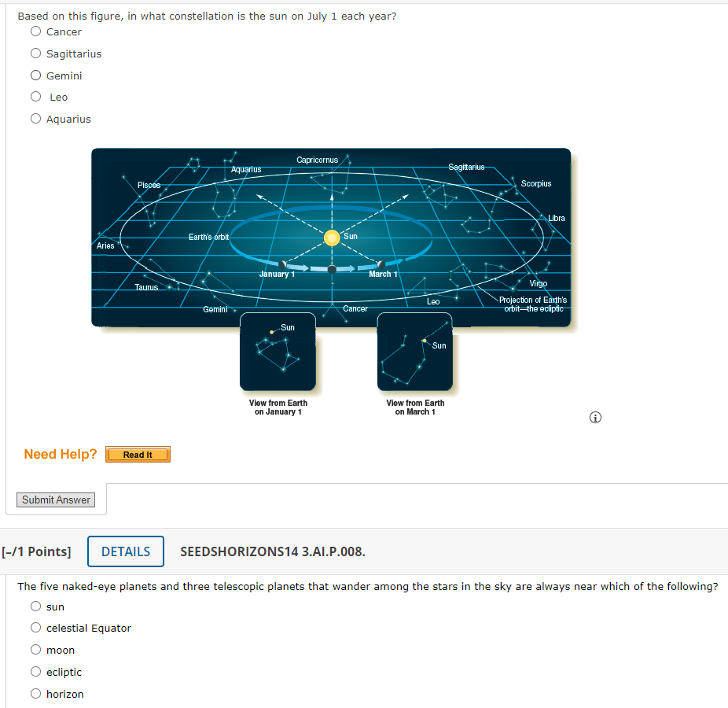Open DETAILS for the next question
This screenshot has width=728, height=708.
click(125, 551)
